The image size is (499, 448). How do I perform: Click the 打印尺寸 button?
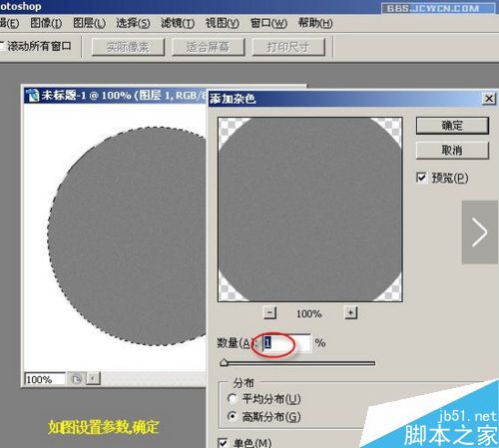click(x=288, y=47)
